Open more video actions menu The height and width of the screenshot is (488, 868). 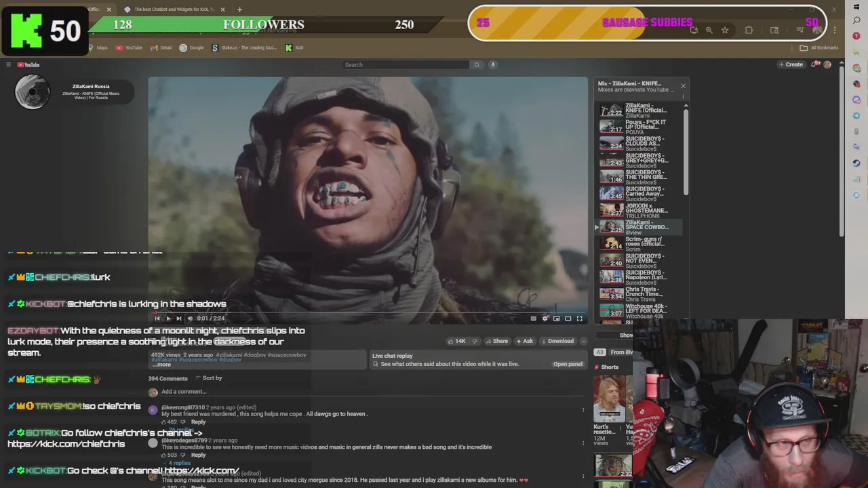583,341
